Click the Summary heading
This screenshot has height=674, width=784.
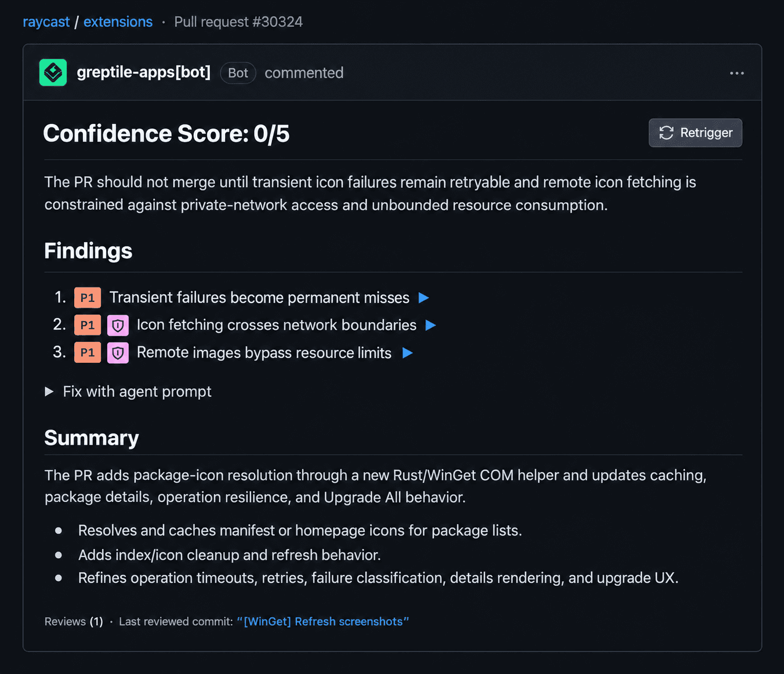point(92,438)
